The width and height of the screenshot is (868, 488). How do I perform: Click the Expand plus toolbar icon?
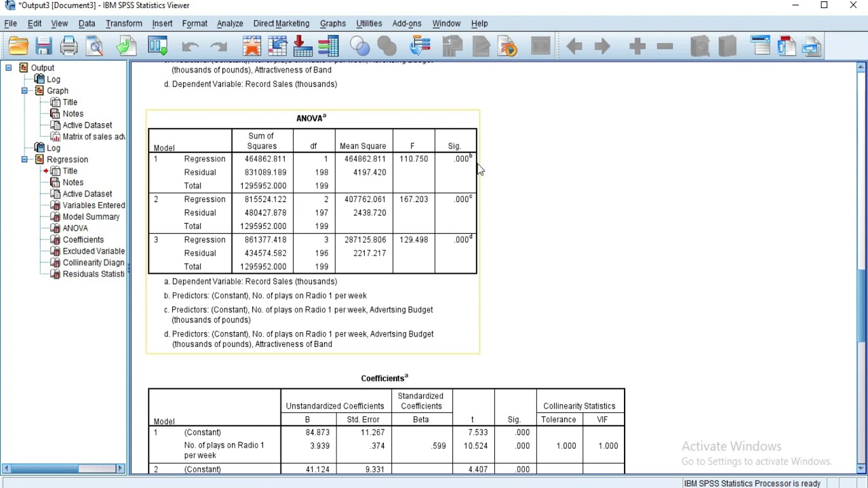coord(637,46)
